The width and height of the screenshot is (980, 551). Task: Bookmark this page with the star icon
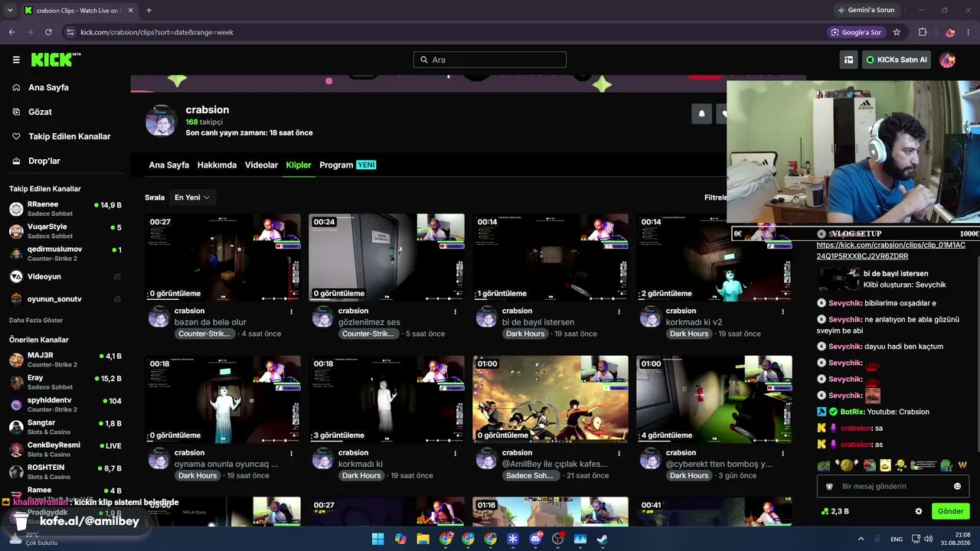pyautogui.click(x=897, y=32)
